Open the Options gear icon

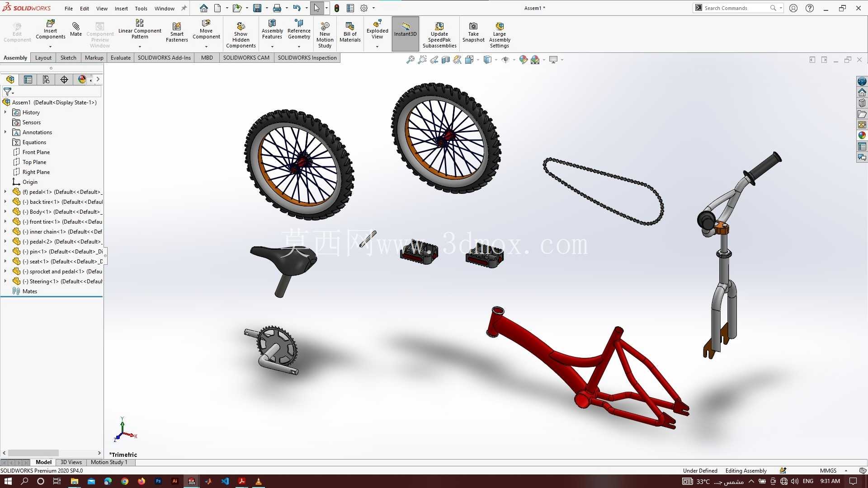364,8
